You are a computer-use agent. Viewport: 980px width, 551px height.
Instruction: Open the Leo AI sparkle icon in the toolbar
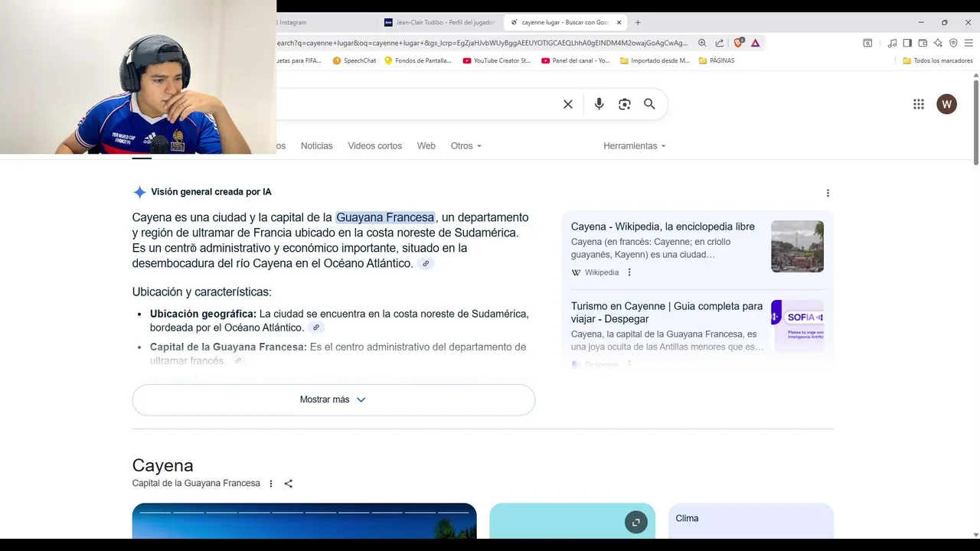938,43
